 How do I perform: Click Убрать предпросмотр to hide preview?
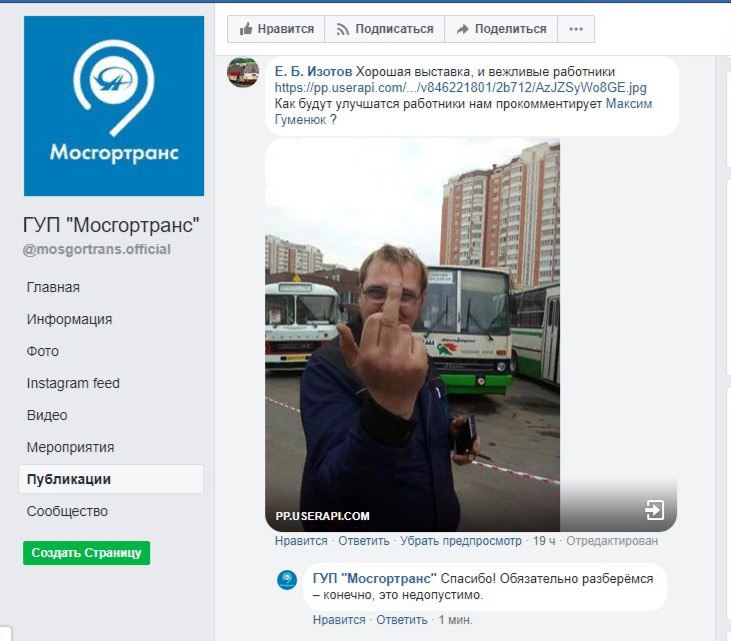[x=461, y=541]
